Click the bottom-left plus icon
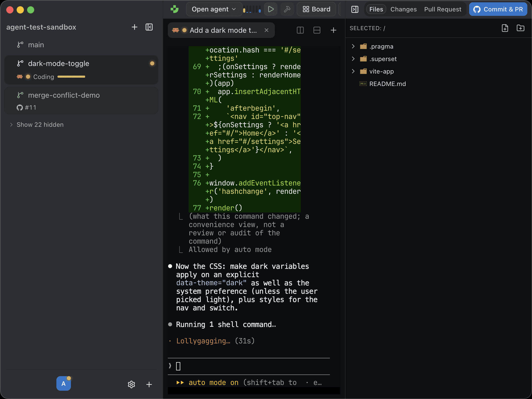The image size is (532, 399). pos(149,384)
